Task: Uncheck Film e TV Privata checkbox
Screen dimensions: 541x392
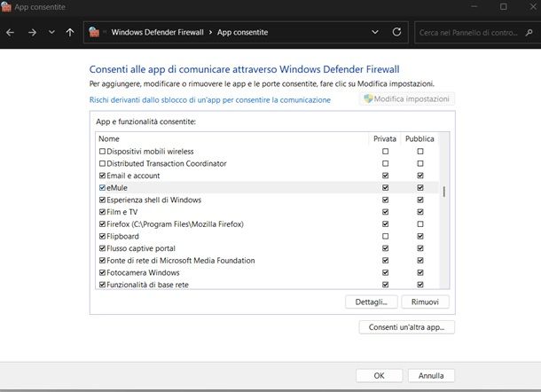Action: [386, 212]
